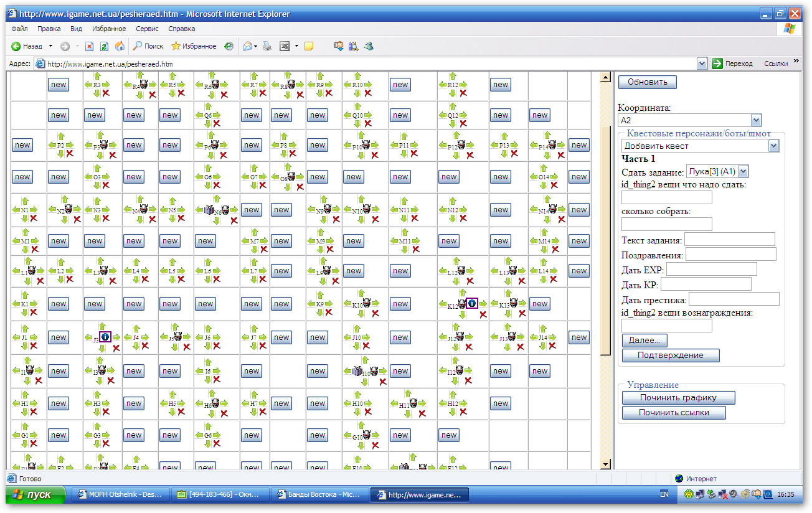The image size is (812, 513).
Task: Click the blue info icon in cell J3
Action: click(105, 337)
